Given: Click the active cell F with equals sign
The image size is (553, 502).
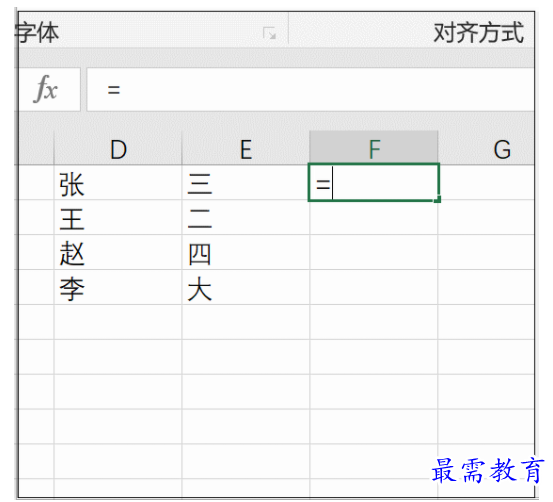Looking at the screenshot, I should (x=374, y=182).
